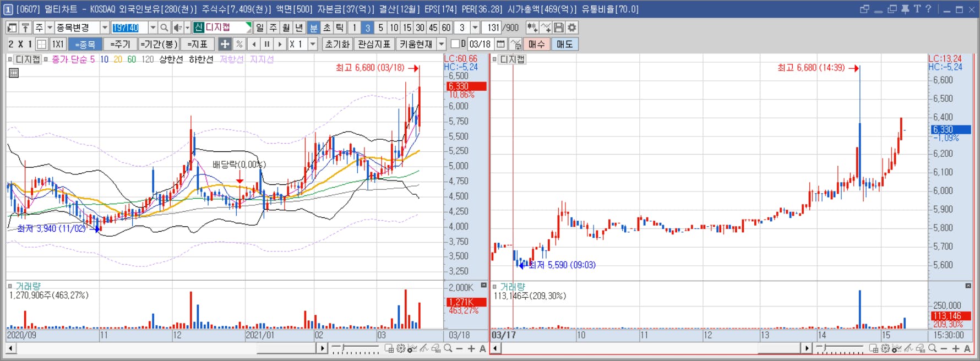
Task: Click the 관심지표 button
Action: pos(374,44)
